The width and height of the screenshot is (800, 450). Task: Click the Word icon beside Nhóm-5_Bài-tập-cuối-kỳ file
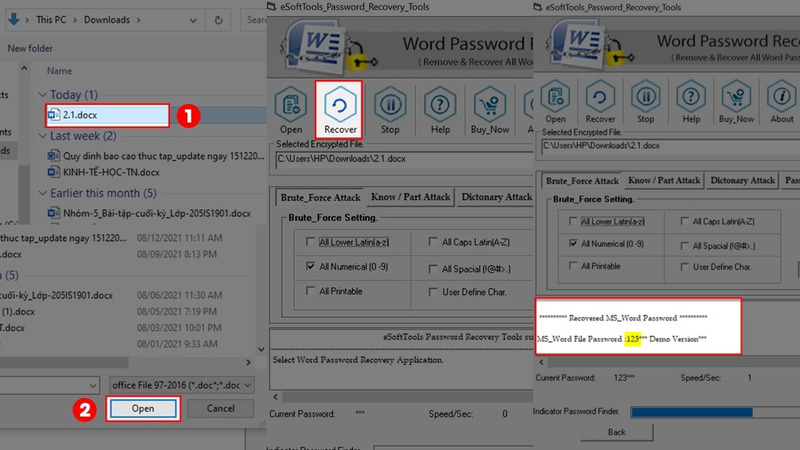click(x=54, y=213)
